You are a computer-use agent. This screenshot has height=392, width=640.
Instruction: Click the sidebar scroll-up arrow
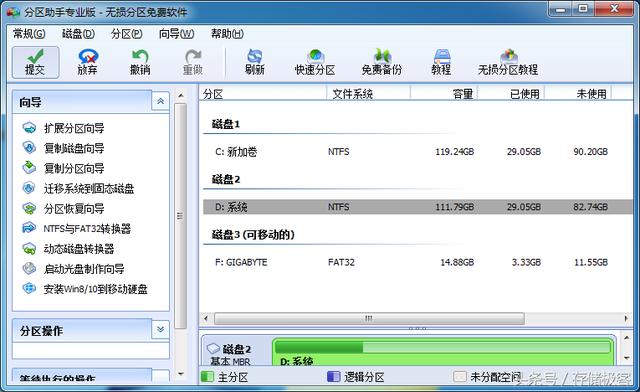click(x=181, y=96)
